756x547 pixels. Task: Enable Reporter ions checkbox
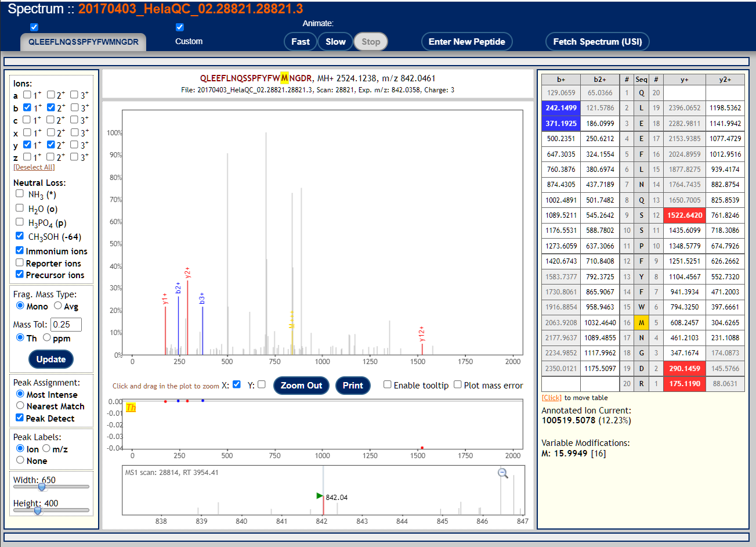click(x=20, y=262)
